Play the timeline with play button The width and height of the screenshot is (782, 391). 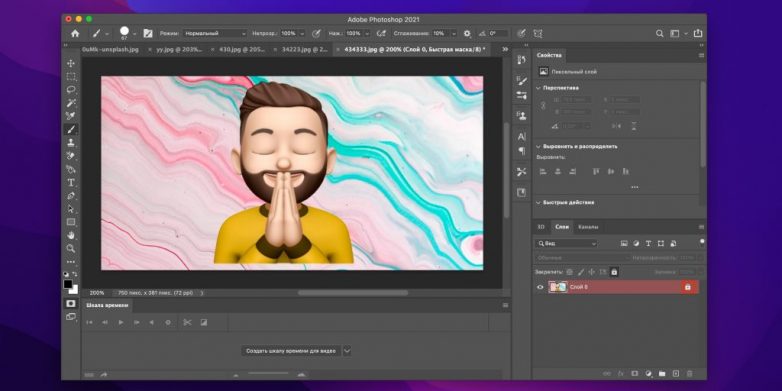(x=121, y=323)
